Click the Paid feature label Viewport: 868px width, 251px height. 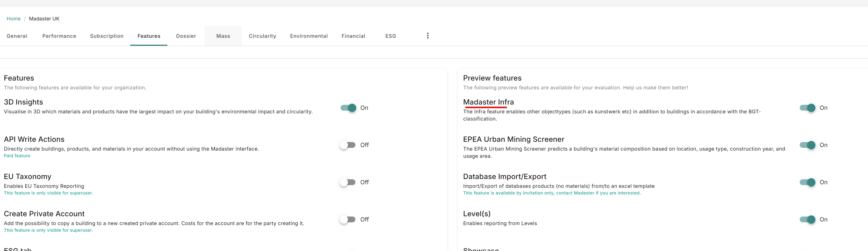(17, 156)
